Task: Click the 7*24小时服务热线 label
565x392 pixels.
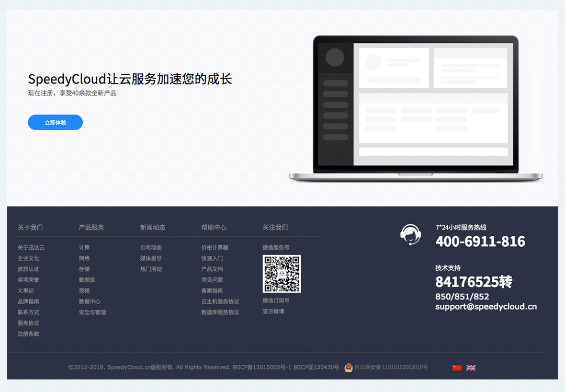Action: click(x=461, y=227)
